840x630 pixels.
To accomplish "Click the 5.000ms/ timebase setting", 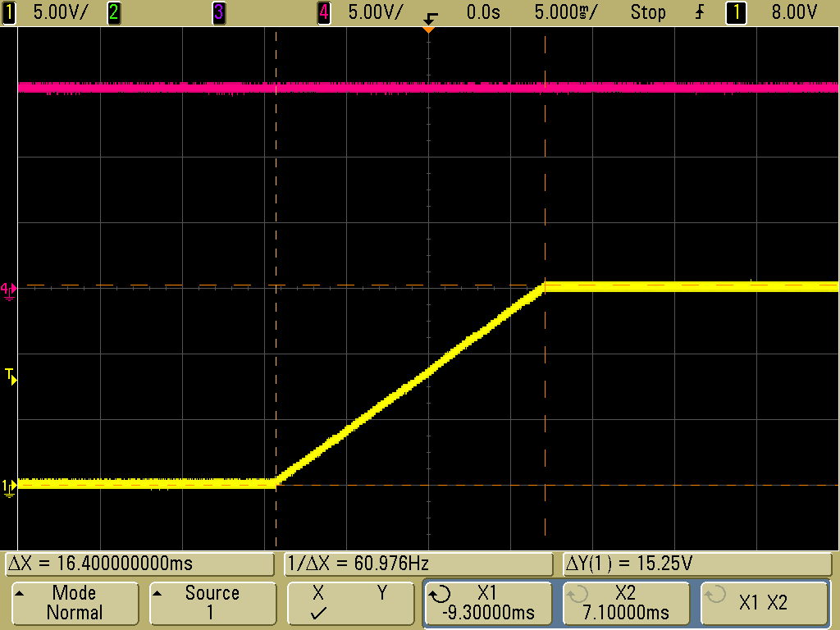I will pos(567,12).
